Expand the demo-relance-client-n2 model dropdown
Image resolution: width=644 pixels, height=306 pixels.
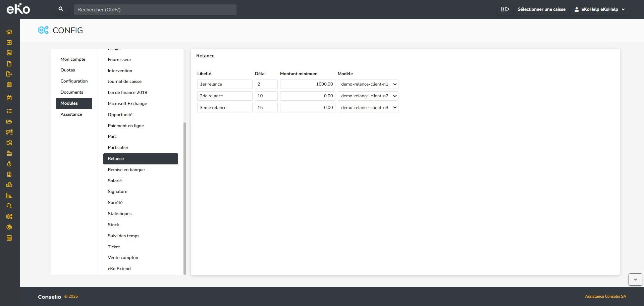click(x=368, y=96)
